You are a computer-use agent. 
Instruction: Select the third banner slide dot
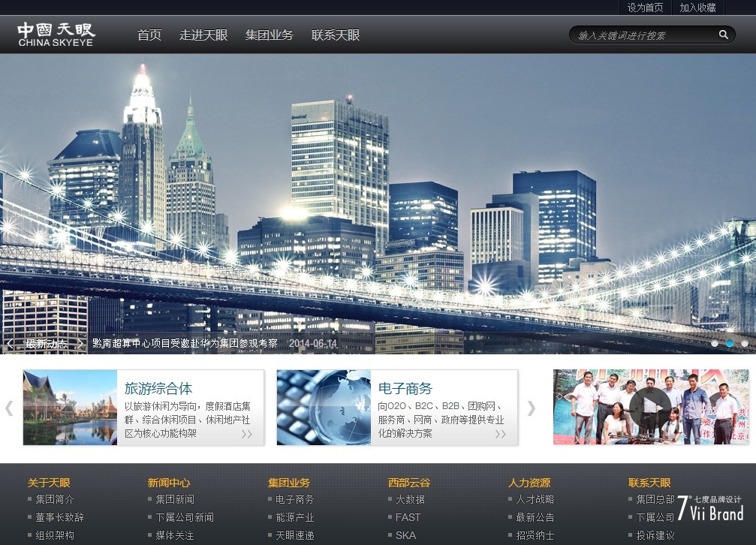[745, 343]
